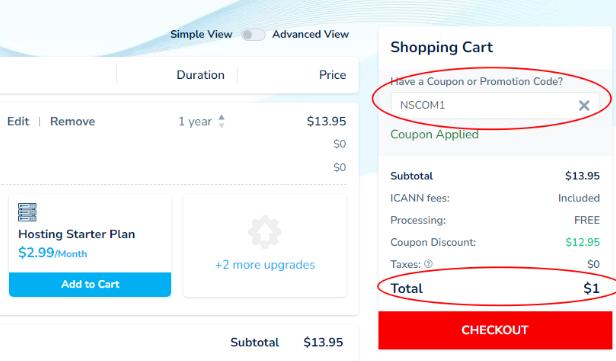
Task: Click the Hosting Starter Plan title
Action: (x=77, y=234)
